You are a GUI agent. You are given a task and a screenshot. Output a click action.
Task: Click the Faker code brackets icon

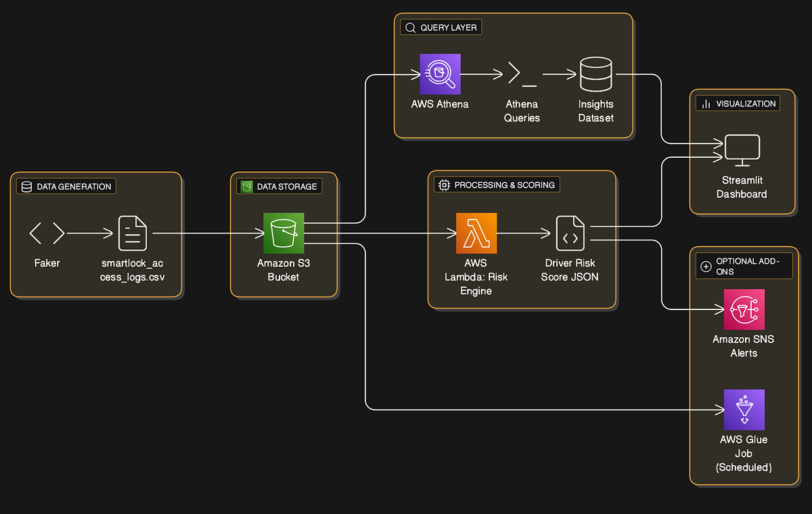pyautogui.click(x=47, y=234)
